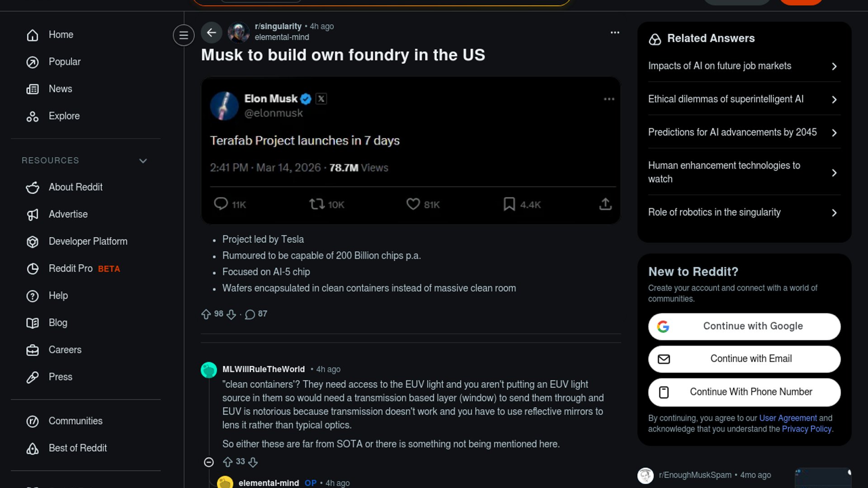Open the post options three-dot menu
The width and height of the screenshot is (868, 488).
pos(615,33)
